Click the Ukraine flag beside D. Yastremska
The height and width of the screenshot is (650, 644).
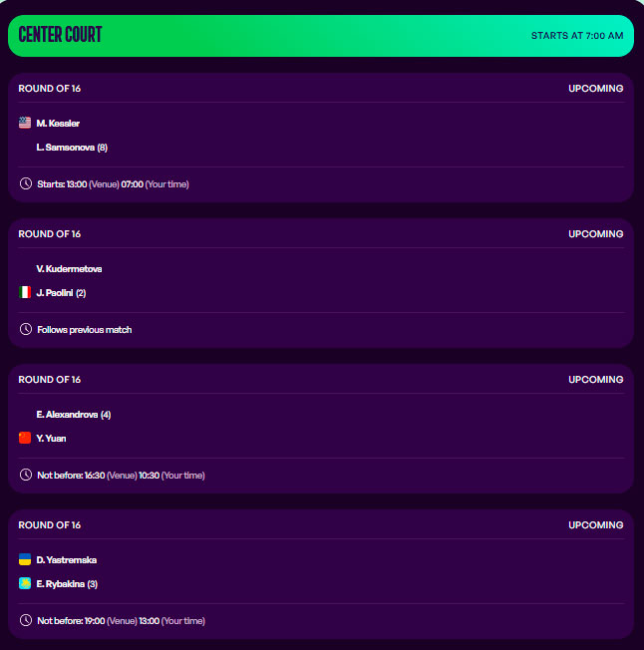point(25,560)
